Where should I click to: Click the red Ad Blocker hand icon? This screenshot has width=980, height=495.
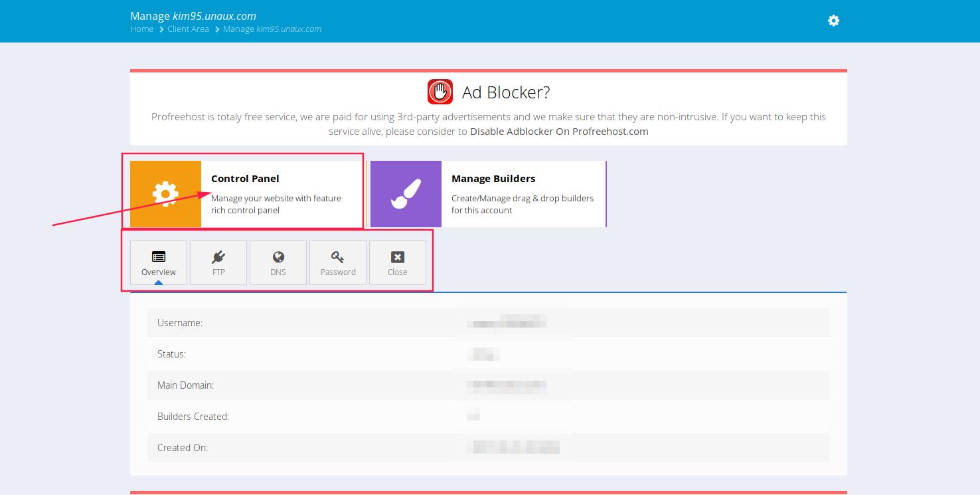pos(440,92)
